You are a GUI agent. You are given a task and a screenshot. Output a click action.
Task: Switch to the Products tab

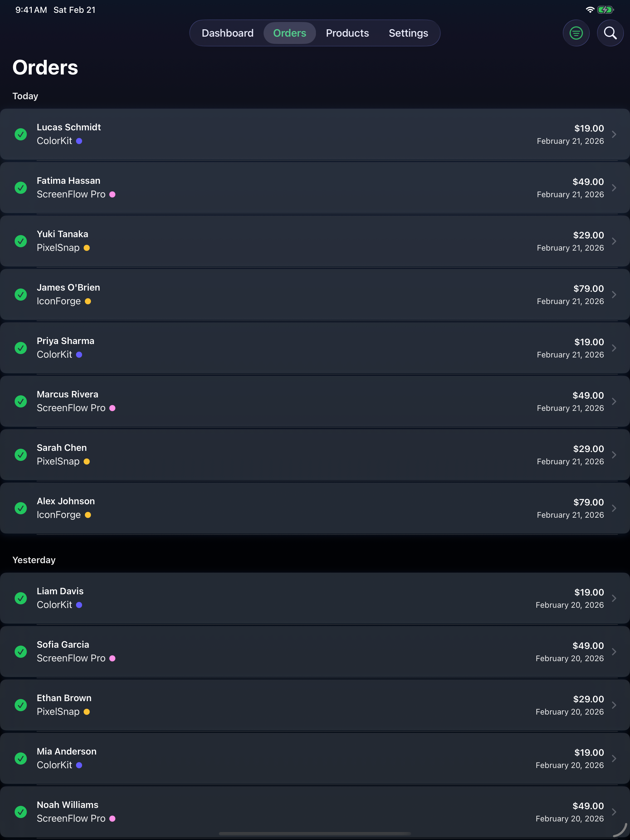click(347, 33)
